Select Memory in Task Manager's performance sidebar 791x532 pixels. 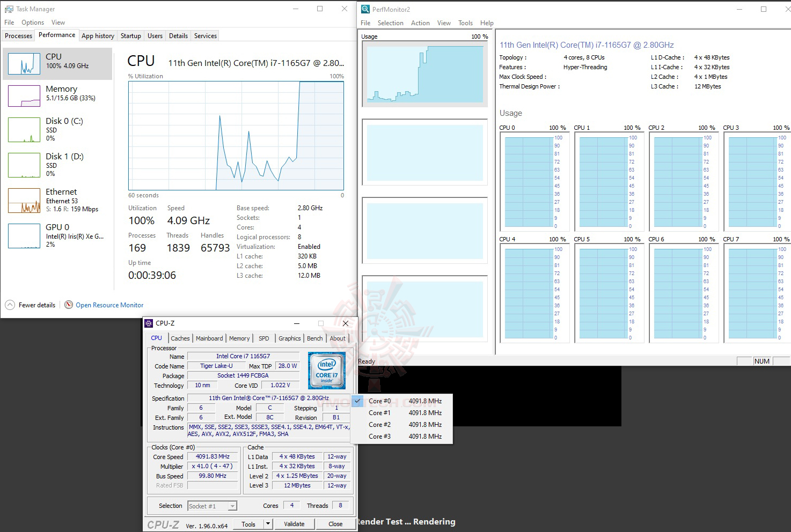click(x=58, y=95)
